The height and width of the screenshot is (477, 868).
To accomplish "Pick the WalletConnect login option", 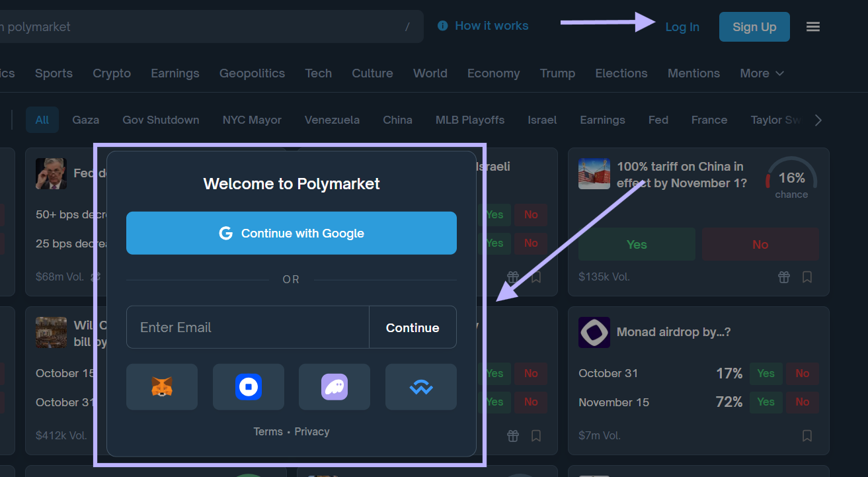I will 420,386.
